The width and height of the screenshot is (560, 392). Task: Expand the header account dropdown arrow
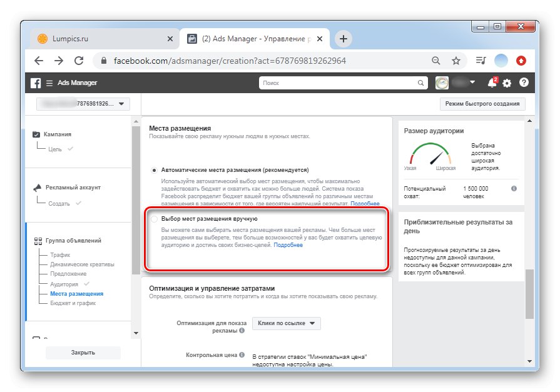click(472, 82)
